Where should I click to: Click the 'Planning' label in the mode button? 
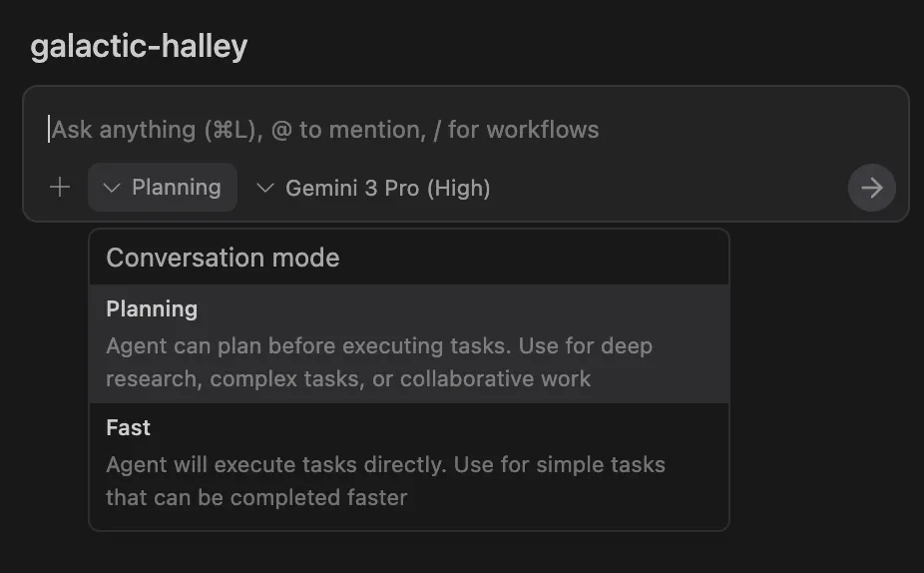177,188
